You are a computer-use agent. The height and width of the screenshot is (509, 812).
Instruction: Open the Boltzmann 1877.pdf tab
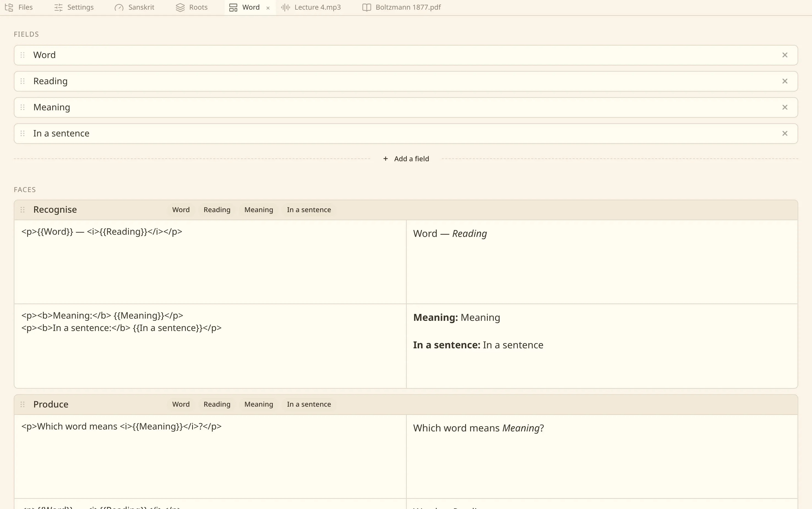(x=401, y=7)
